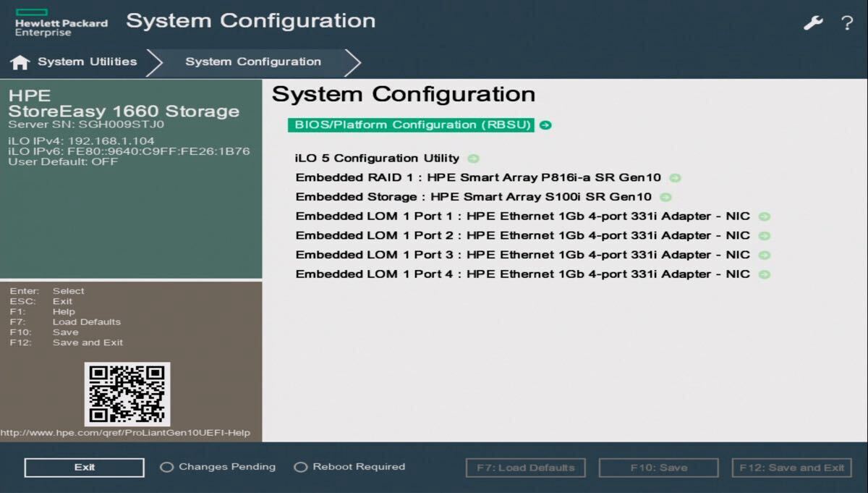Open the ProLiantGen10UEFI-Help URL link
This screenshot has height=493, width=868.
click(125, 433)
